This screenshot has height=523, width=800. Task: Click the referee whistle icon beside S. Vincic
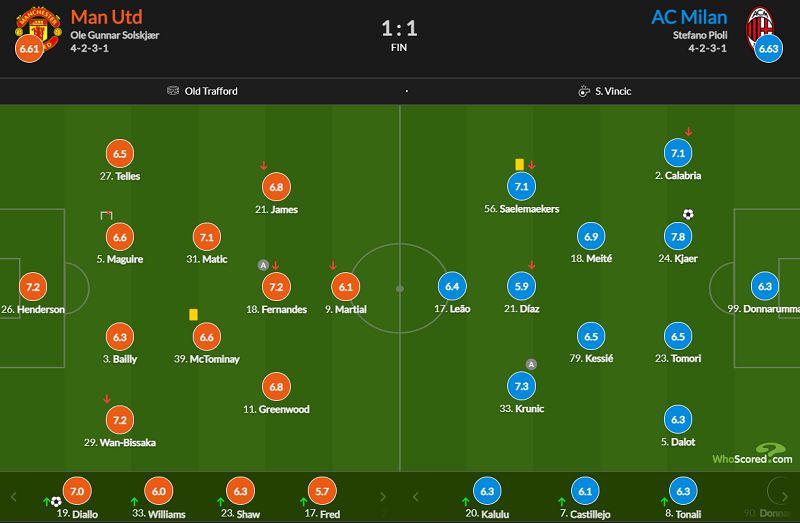[584, 91]
